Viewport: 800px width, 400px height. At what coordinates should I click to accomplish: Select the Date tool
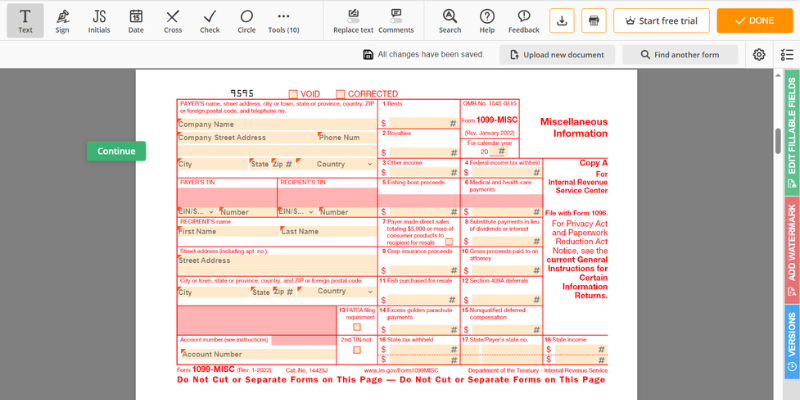(x=136, y=20)
